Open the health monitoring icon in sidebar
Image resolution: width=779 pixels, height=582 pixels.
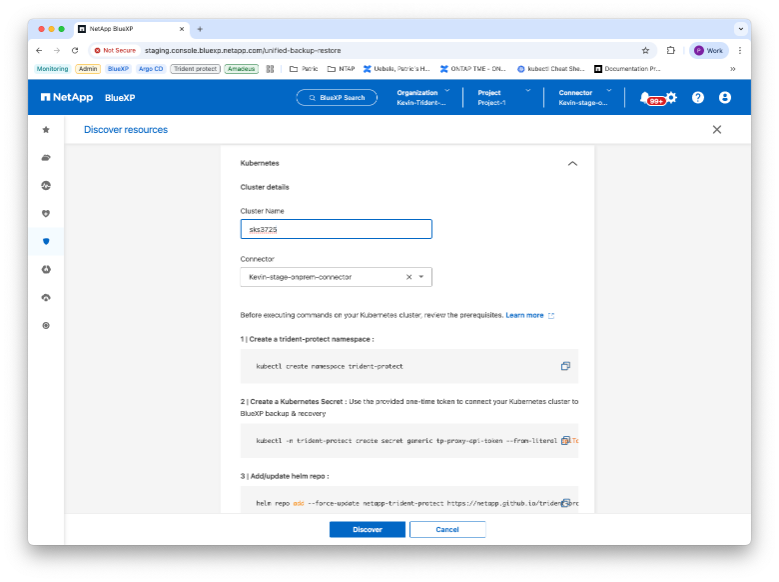(x=46, y=185)
